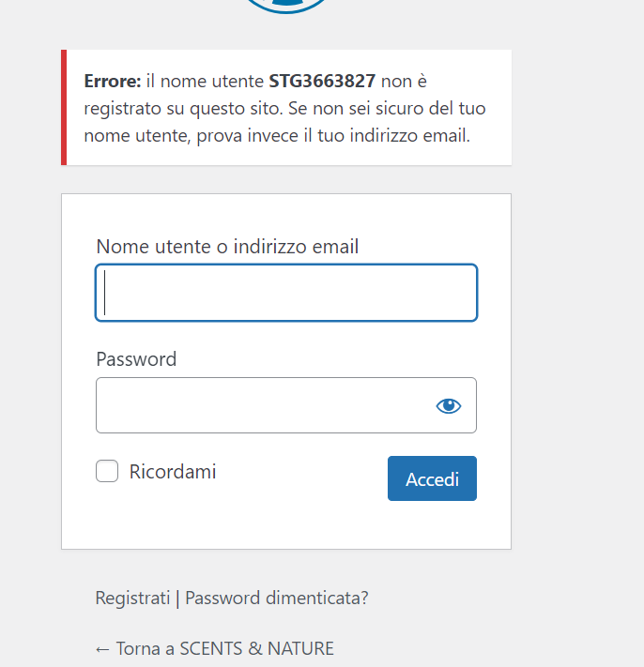Click the left arrow before Torna

[x=103, y=648]
